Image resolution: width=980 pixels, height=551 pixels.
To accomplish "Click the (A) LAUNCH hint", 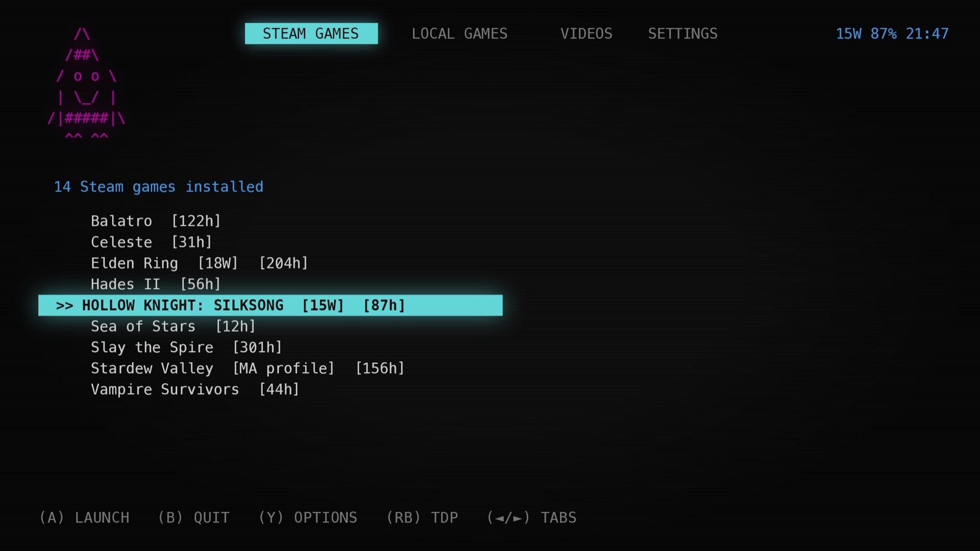I will point(84,517).
